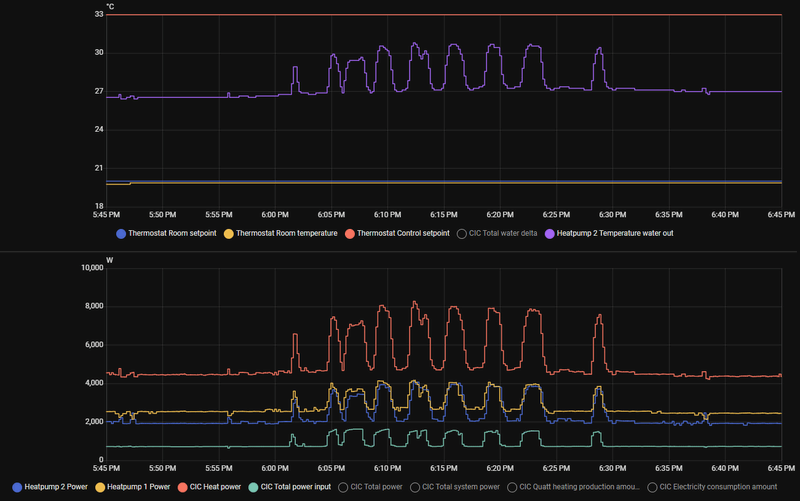
Task: Toggle Thermostat Room setpoint series
Action: point(166,233)
